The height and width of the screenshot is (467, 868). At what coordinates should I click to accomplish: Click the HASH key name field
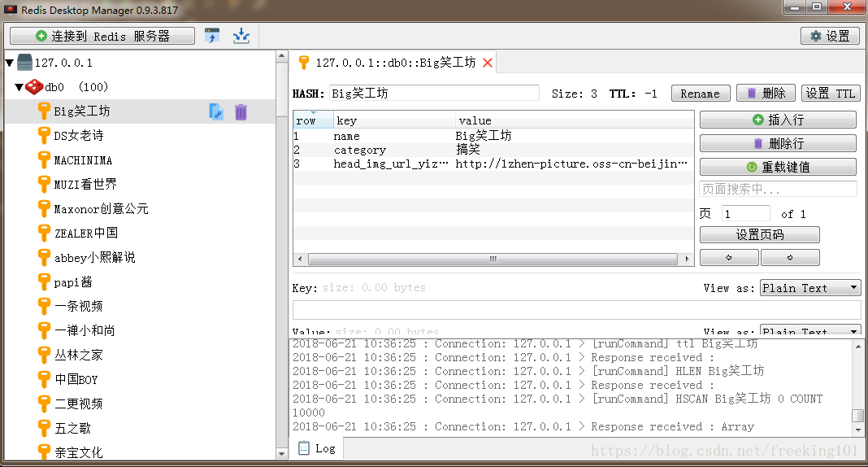coord(434,93)
